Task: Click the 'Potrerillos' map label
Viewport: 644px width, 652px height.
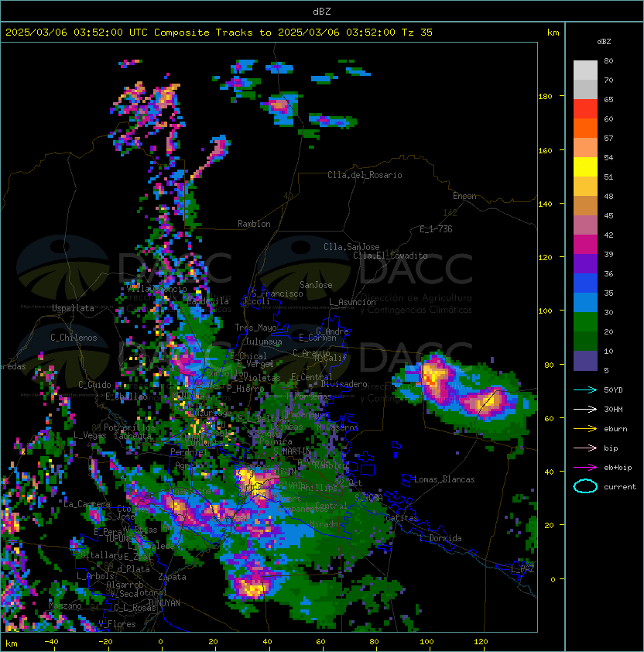Action: (129, 427)
